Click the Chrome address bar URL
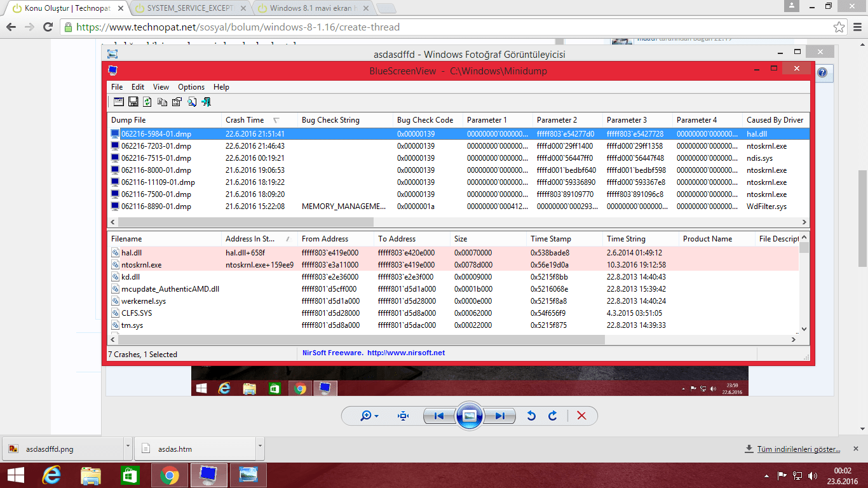Screen dimensions: 868x488 238,27
